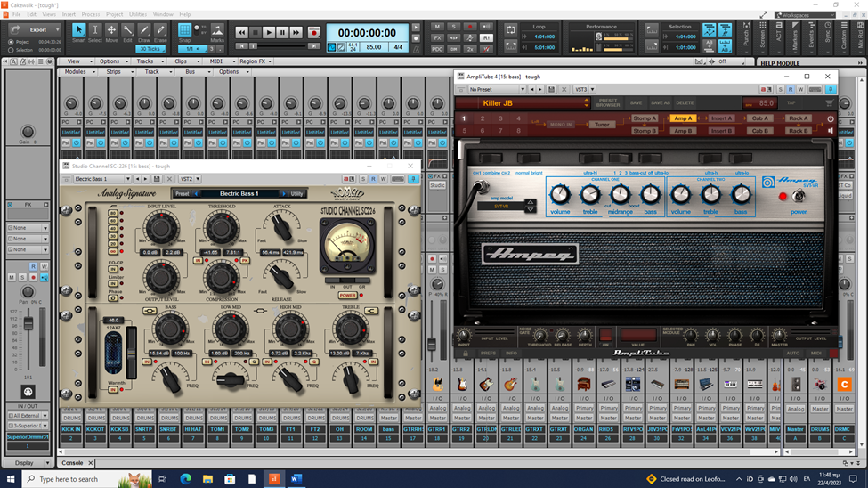
Task: Click the Windows search box
Action: tap(87, 478)
